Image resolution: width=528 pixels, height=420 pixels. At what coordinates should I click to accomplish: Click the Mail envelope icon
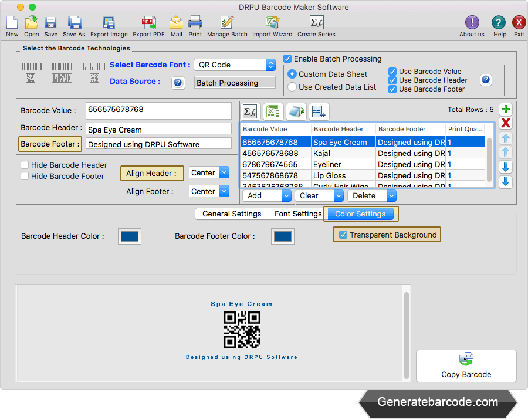click(x=176, y=22)
